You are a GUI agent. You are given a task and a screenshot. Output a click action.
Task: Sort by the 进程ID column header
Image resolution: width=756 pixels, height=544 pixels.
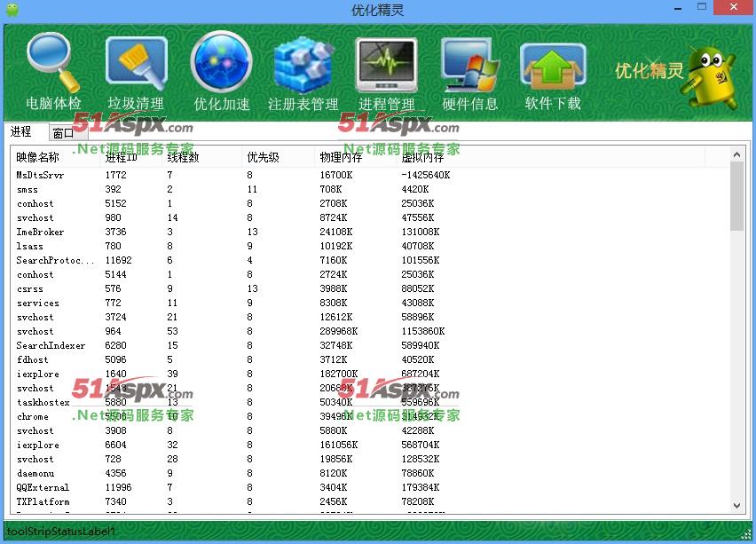132,157
